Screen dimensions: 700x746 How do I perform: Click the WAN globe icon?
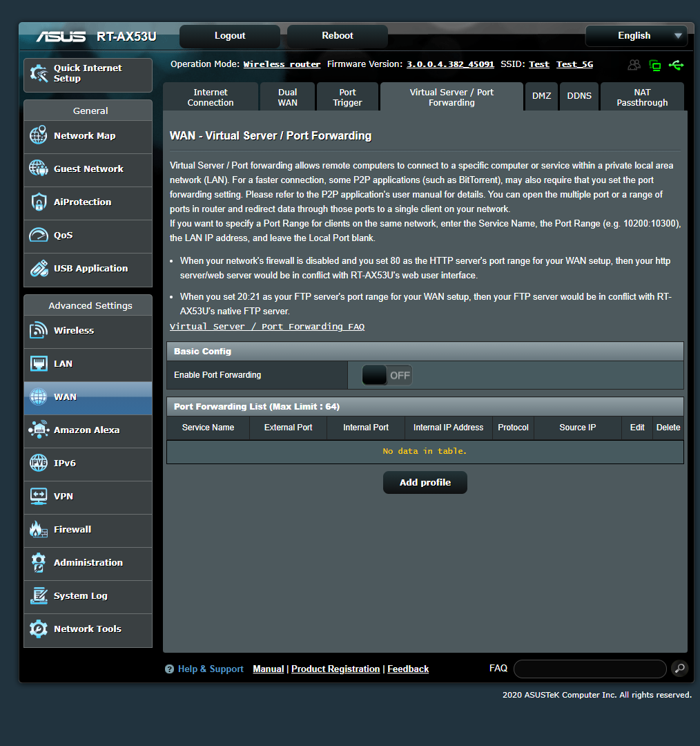(x=39, y=396)
